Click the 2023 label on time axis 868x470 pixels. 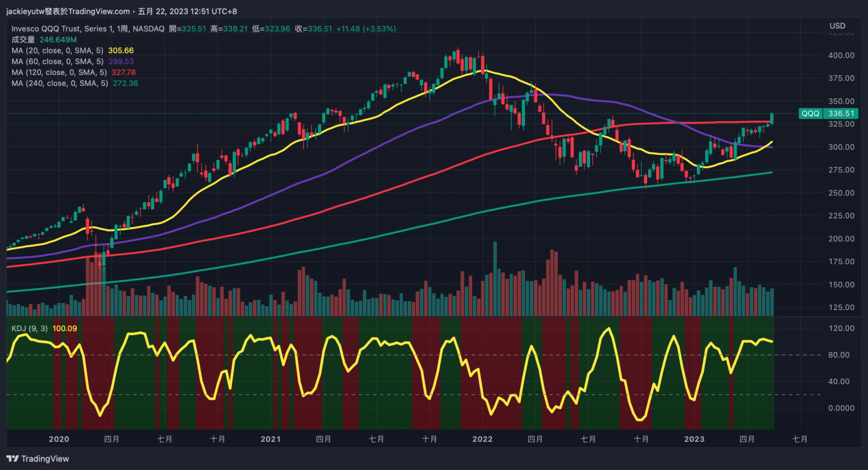(694, 439)
